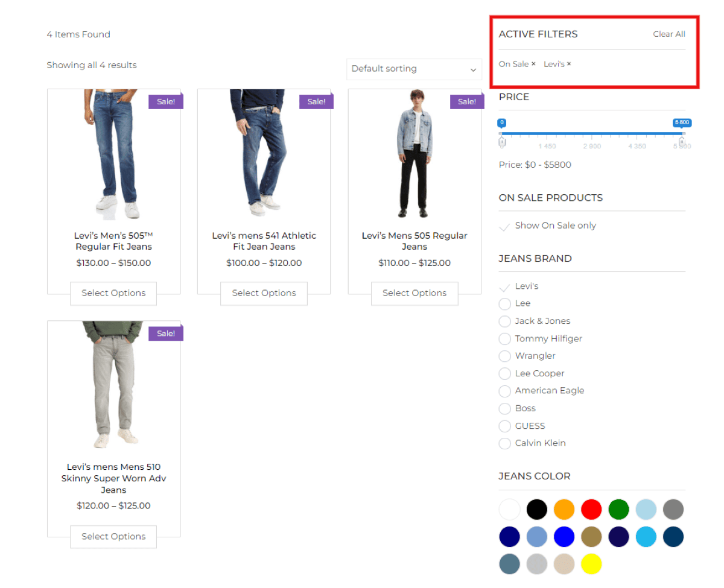
Task: Click the minimum price slider handle
Action: point(501,142)
